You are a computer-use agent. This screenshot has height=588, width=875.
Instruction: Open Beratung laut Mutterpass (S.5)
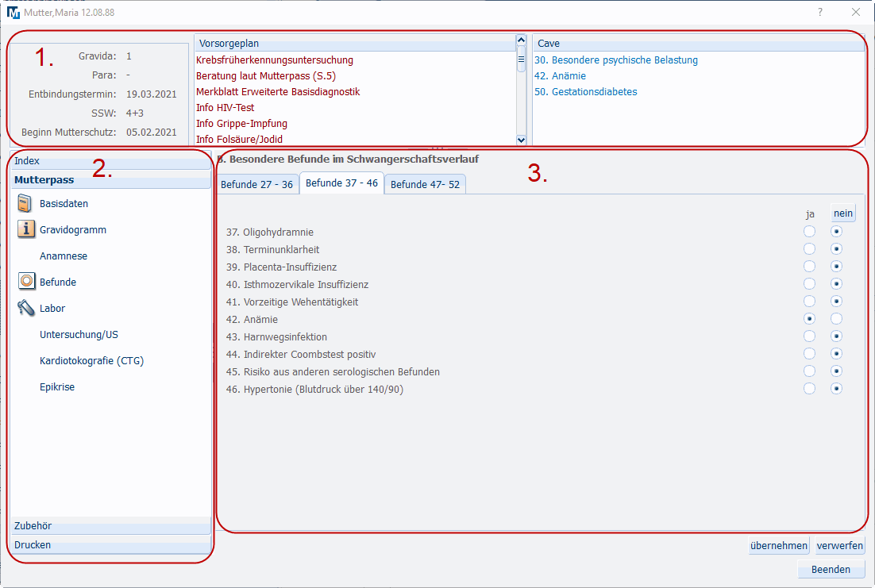click(266, 76)
